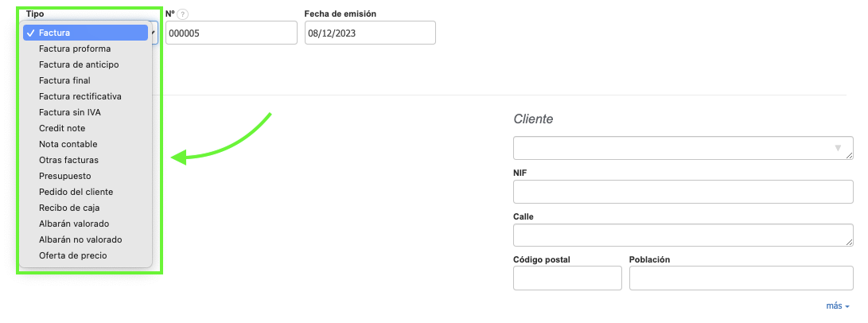Click into the NIF input field
Image resolution: width=868 pixels, height=323 pixels.
[x=683, y=192]
